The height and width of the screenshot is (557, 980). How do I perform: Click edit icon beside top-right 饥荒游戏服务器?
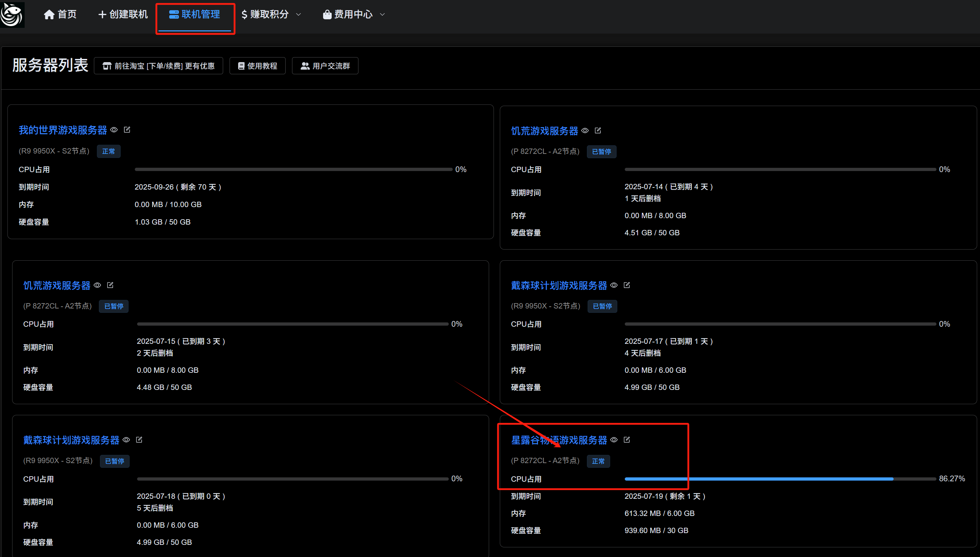click(x=598, y=131)
